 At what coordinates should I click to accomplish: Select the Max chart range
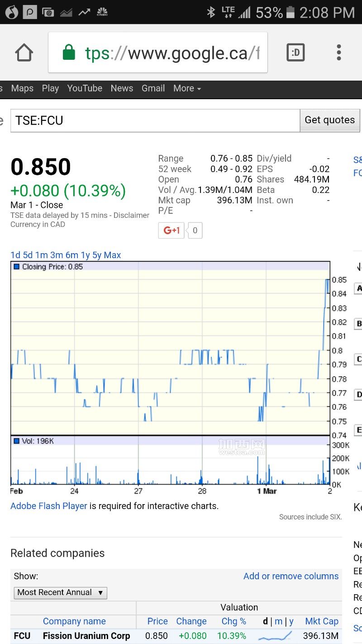click(x=112, y=255)
